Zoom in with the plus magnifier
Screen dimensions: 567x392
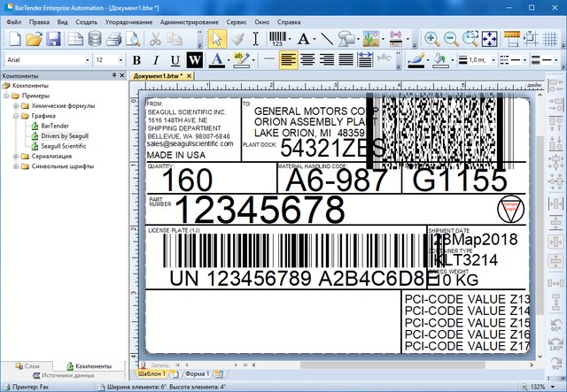(x=431, y=39)
